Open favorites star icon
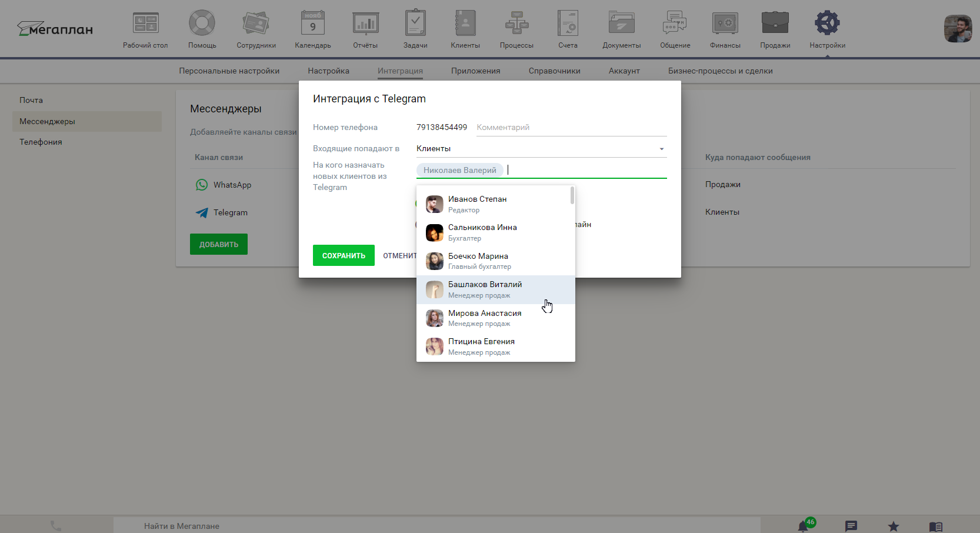980x533 pixels. click(x=894, y=526)
